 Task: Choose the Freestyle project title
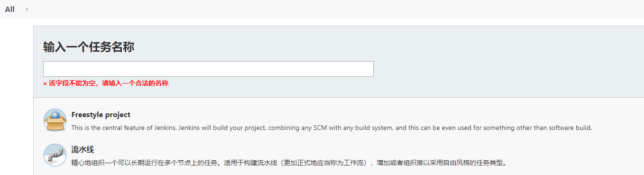click(101, 115)
